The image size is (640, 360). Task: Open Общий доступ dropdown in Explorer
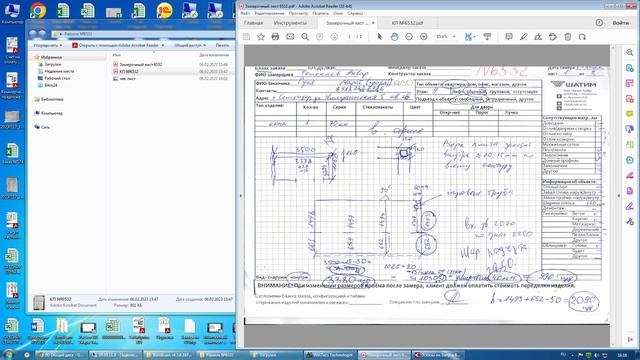(x=190, y=45)
